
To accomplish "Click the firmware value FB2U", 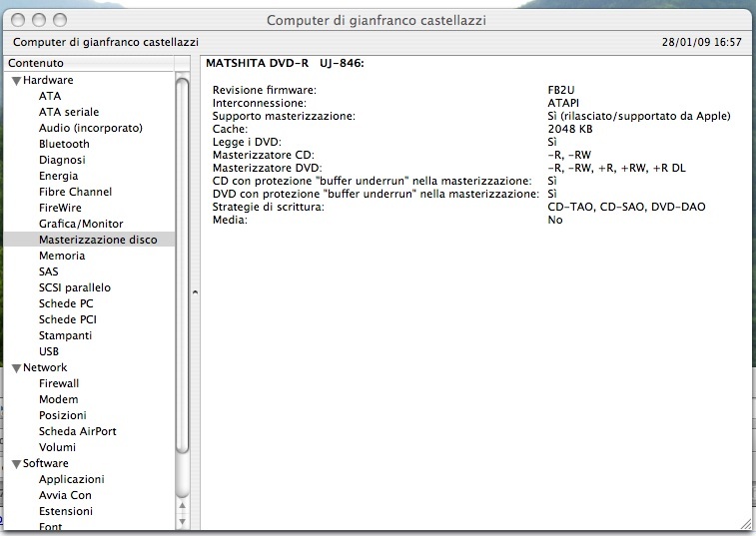I will click(561, 90).
